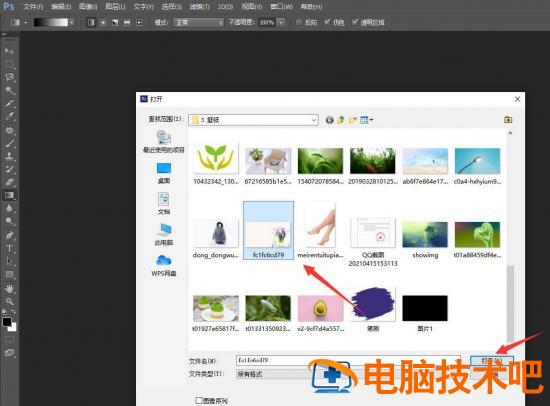This screenshot has width=550, height=406.
Task: Go up one folder level in the dialog
Action: tap(341, 120)
